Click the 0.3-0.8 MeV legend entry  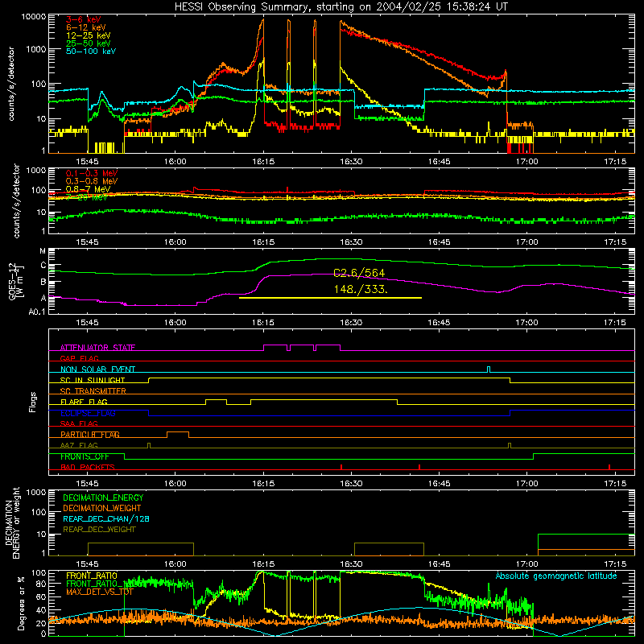pyautogui.click(x=92, y=181)
